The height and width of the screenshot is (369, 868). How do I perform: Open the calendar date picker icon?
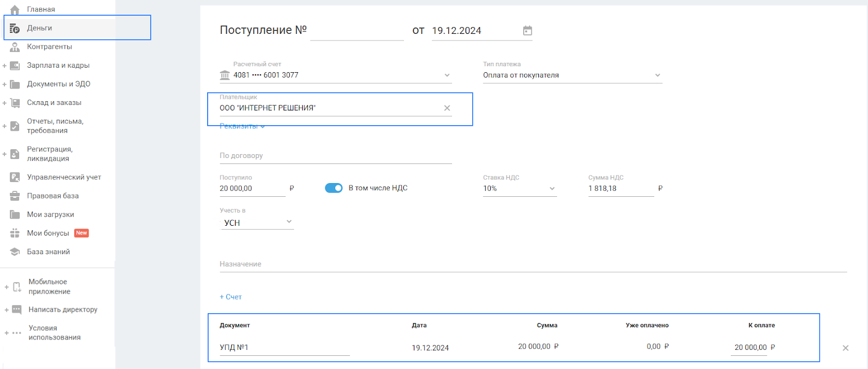(x=527, y=31)
